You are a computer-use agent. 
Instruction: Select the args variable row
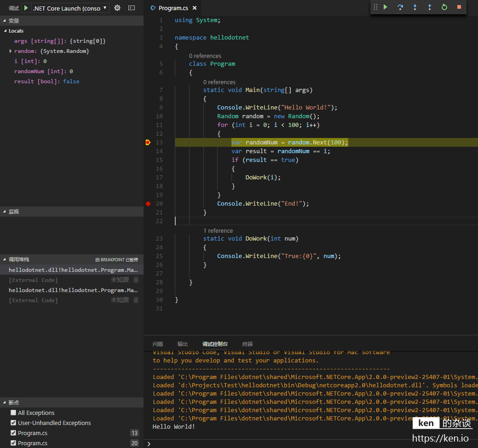pos(72,41)
